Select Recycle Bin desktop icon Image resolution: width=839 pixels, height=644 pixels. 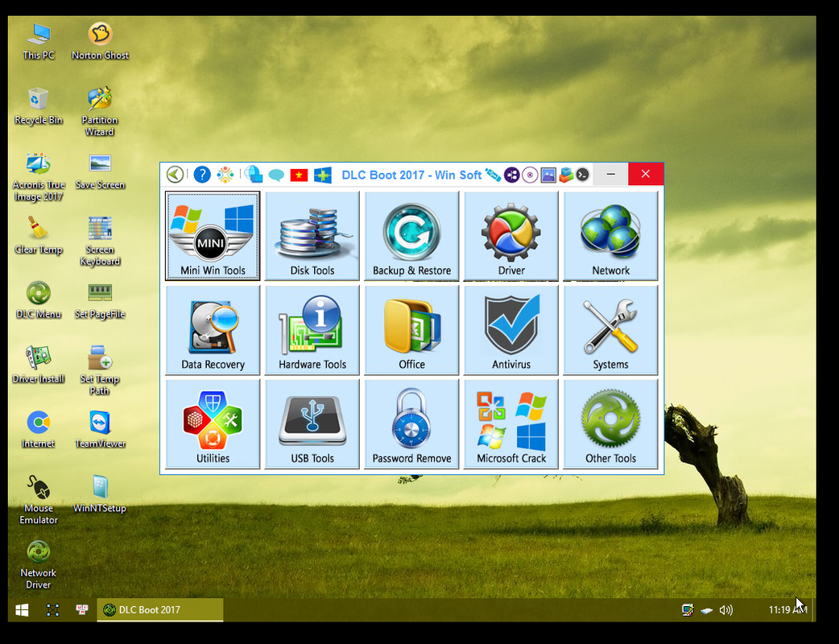pos(39,106)
